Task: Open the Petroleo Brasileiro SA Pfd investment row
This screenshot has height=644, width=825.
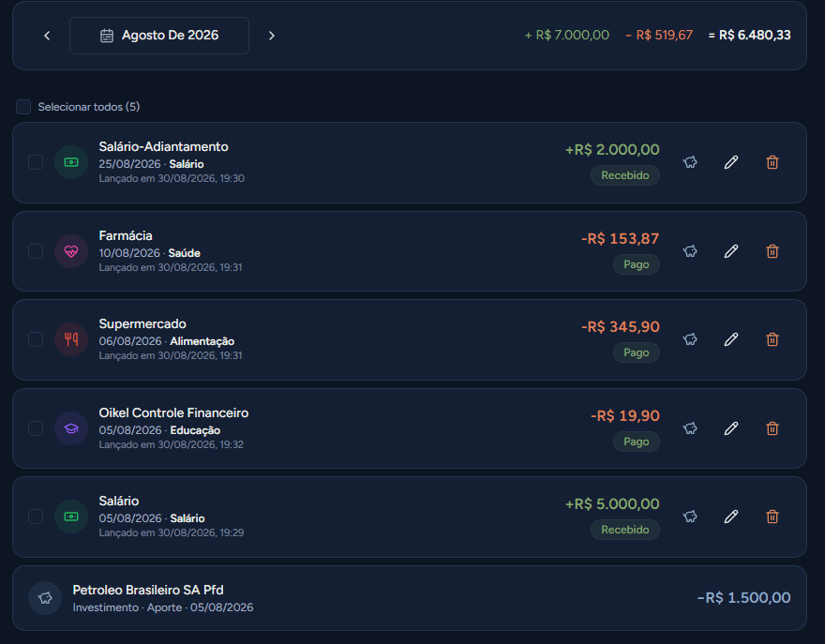Action: (x=410, y=598)
